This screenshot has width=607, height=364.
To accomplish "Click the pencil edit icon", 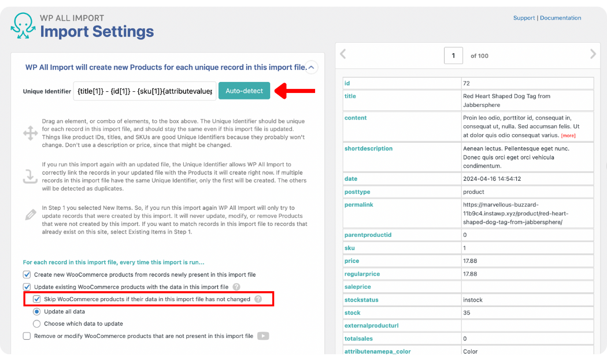I will pyautogui.click(x=30, y=215).
